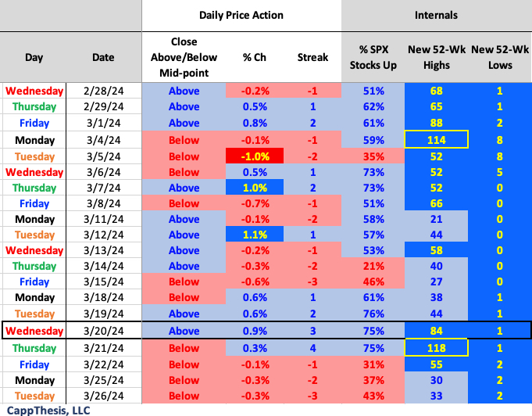Click the Daily Price Action header
The height and width of the screenshot is (416, 532).
241,15
